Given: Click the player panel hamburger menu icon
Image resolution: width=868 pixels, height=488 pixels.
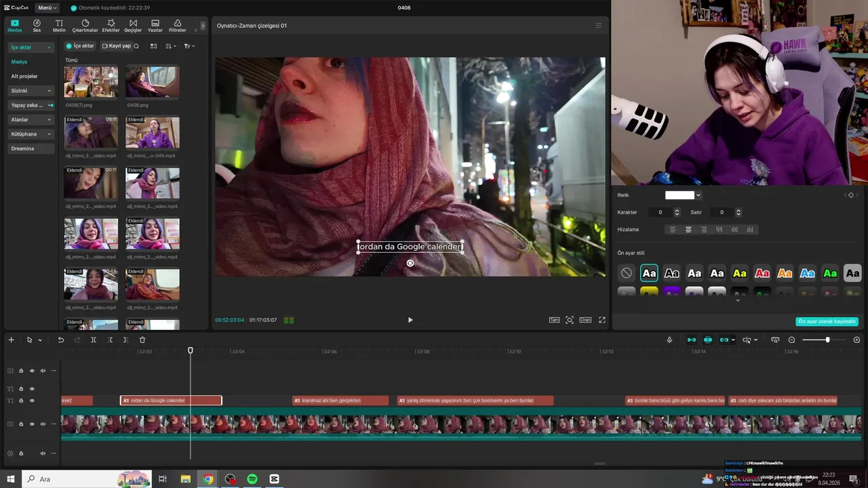Looking at the screenshot, I should pos(598,25).
